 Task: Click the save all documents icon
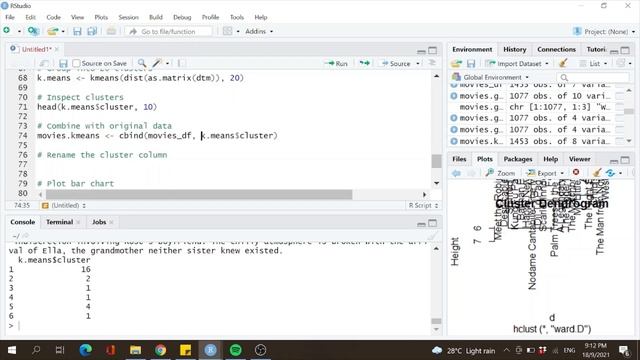(x=92, y=31)
